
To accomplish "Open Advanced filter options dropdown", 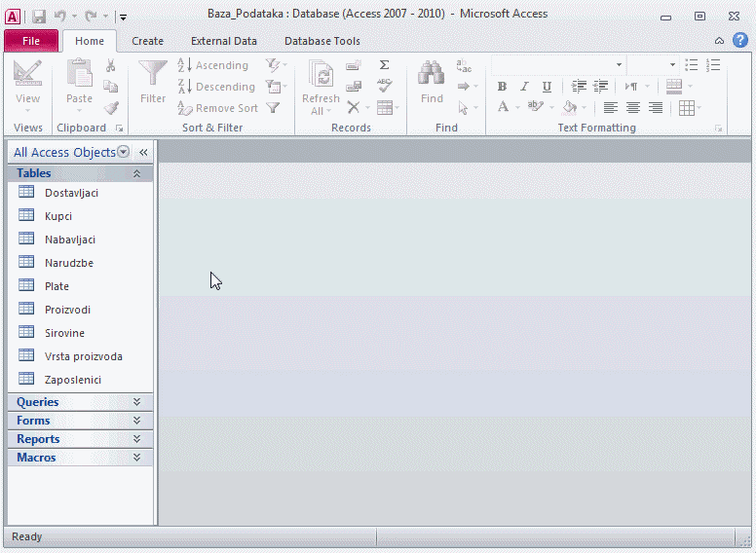I will pos(277,87).
